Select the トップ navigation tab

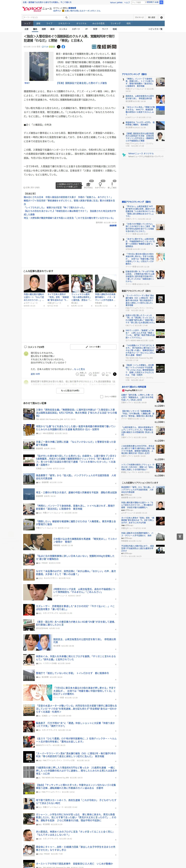pyautogui.click(x=27, y=23)
